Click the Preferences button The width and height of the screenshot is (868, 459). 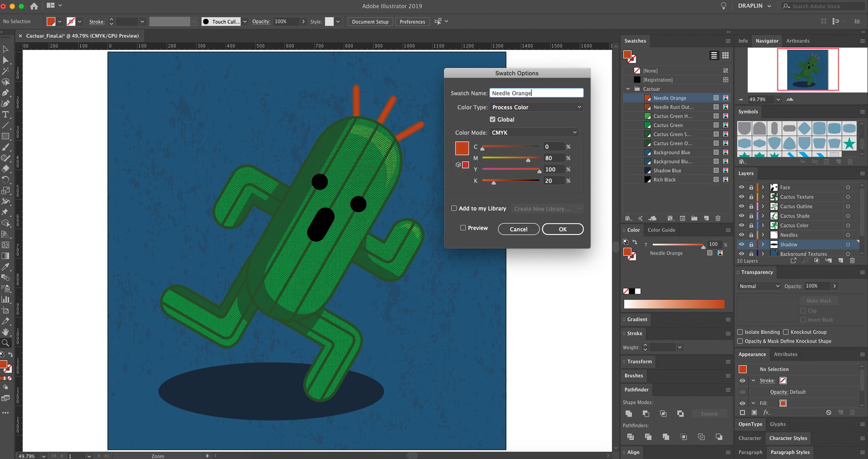pos(412,21)
